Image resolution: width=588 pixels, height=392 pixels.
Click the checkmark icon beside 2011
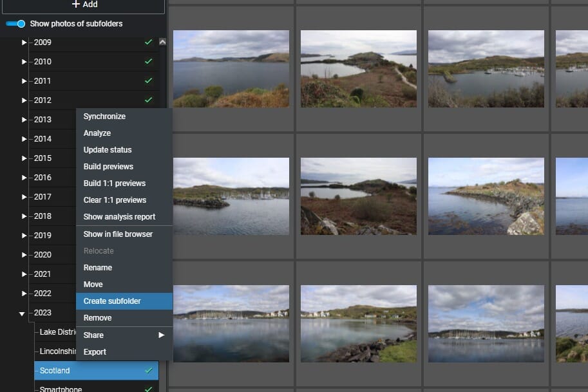(x=149, y=80)
